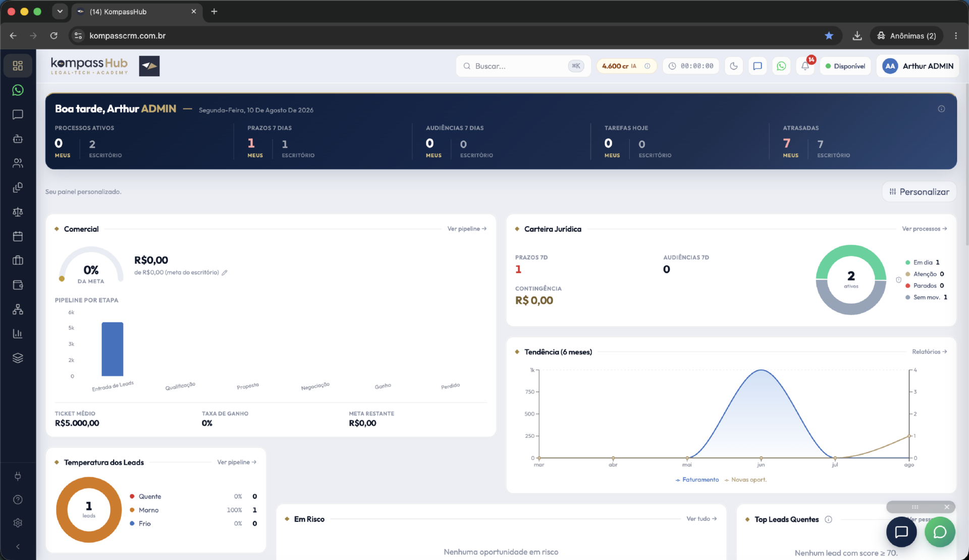Viewport: 969px width, 560px height.
Task: Open the Ver pipeline link in Comercial
Action: 467,229
